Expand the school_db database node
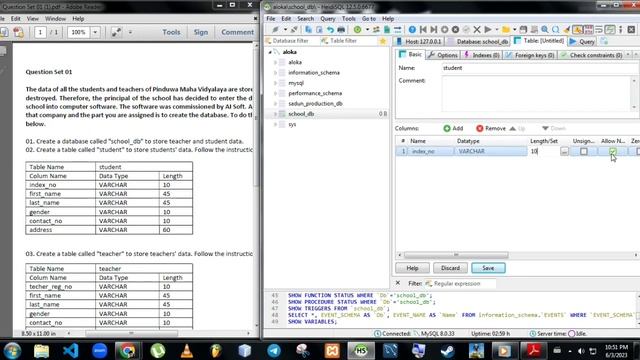 click(x=276, y=114)
